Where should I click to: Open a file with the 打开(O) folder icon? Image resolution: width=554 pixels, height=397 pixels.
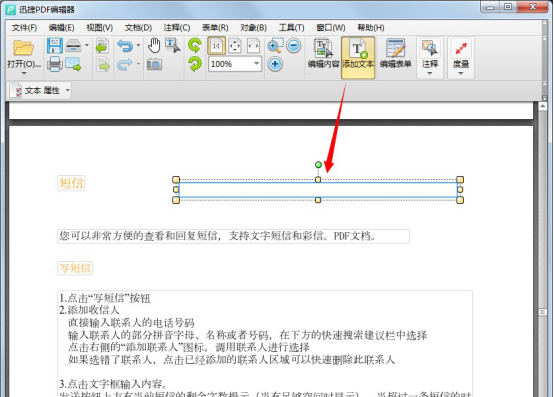[23, 48]
